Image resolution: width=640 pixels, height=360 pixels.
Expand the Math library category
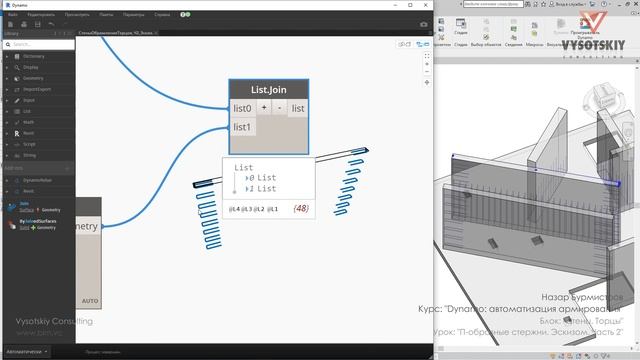point(7,122)
